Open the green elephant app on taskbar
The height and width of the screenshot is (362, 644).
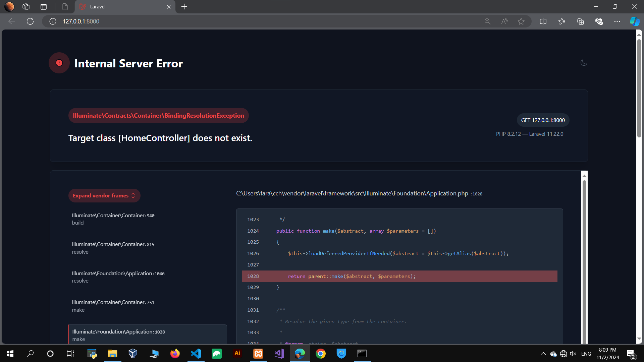tap(217, 353)
